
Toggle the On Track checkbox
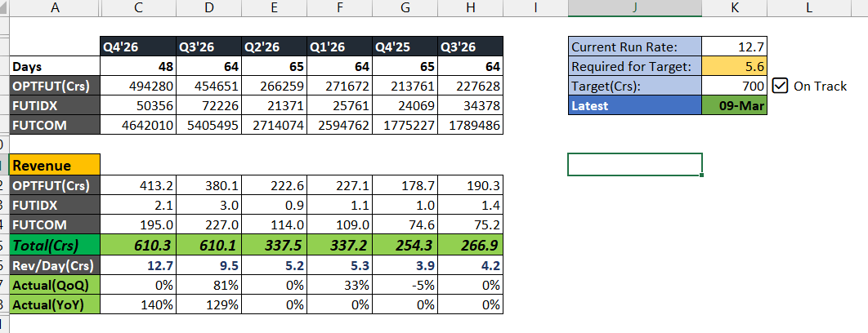click(779, 86)
